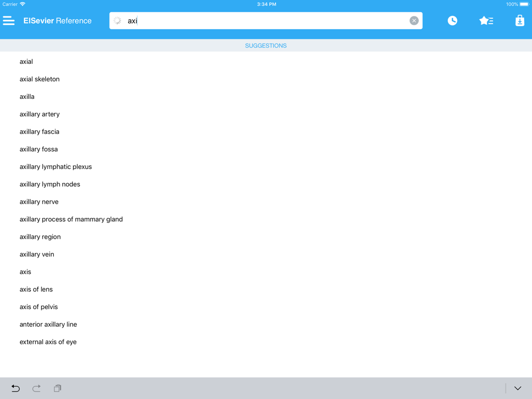The width and height of the screenshot is (532, 399).
Task: Select 'axillary process of mammary gland'
Action: [x=71, y=220]
